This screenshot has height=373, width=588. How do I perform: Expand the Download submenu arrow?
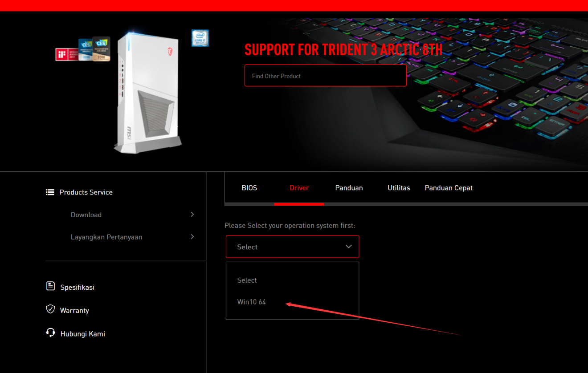point(192,215)
